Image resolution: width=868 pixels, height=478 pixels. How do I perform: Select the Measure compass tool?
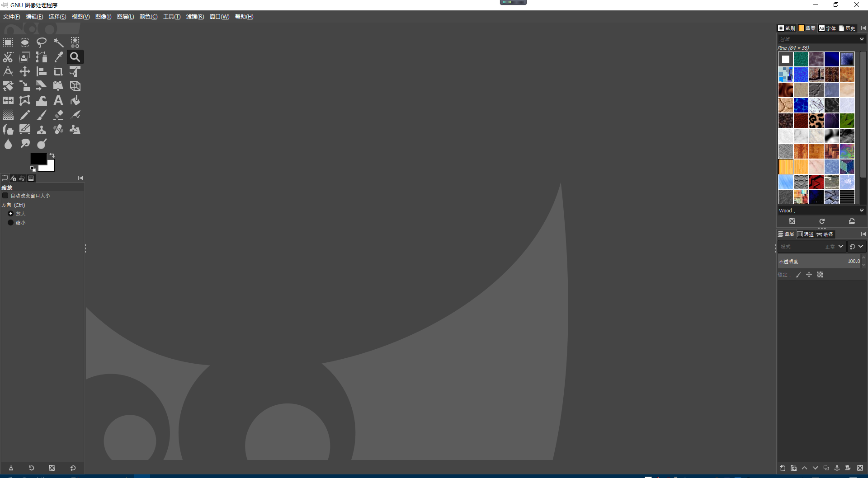coord(8,71)
